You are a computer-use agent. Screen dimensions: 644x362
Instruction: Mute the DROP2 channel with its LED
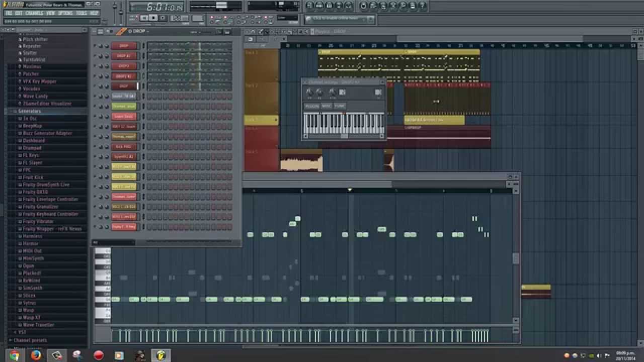click(95, 66)
